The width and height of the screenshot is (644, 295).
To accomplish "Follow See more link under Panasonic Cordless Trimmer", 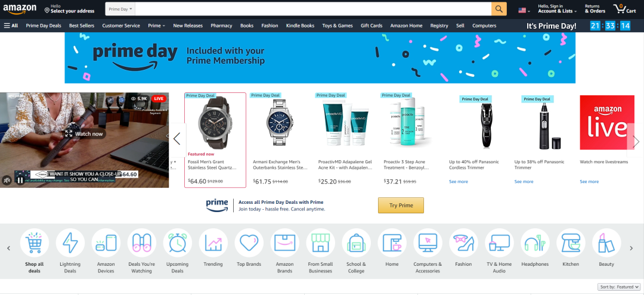I will coord(459,181).
